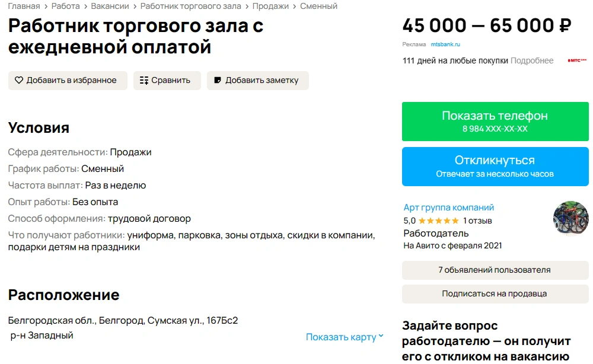Click the heart icon for favorites

pos(19,81)
